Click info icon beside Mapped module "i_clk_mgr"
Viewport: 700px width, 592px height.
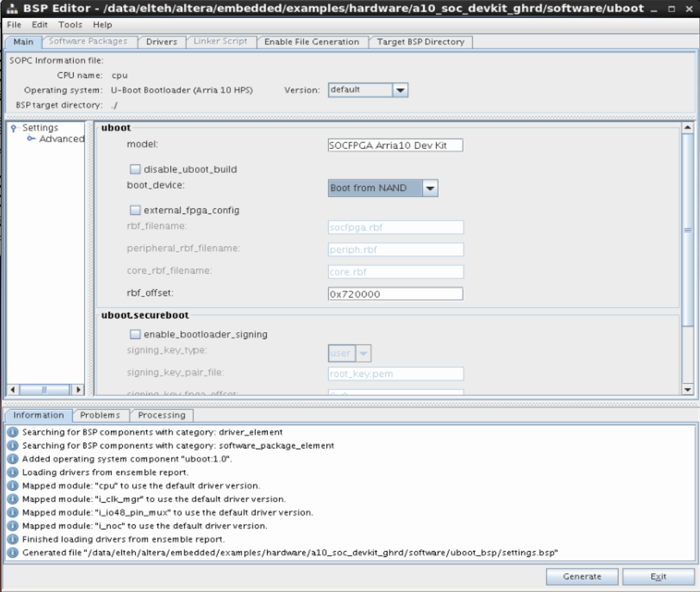pos(13,499)
